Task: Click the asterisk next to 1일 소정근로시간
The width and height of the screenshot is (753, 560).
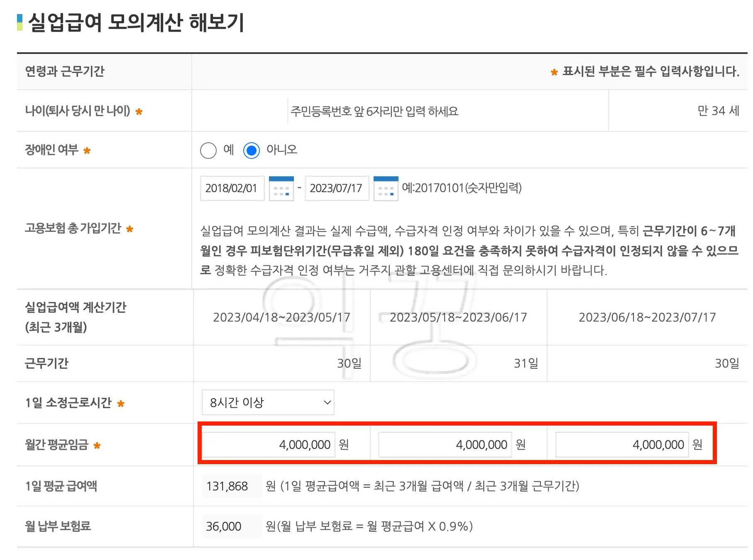Action: click(120, 403)
